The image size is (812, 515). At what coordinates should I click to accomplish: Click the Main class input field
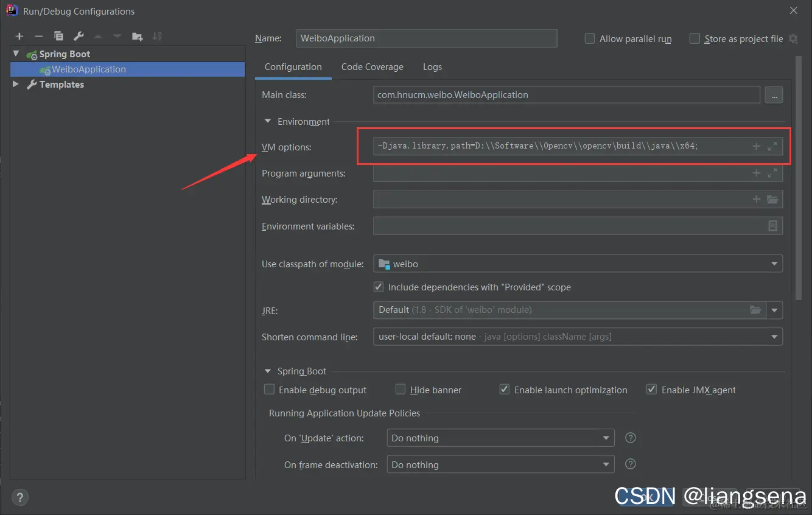(x=567, y=95)
